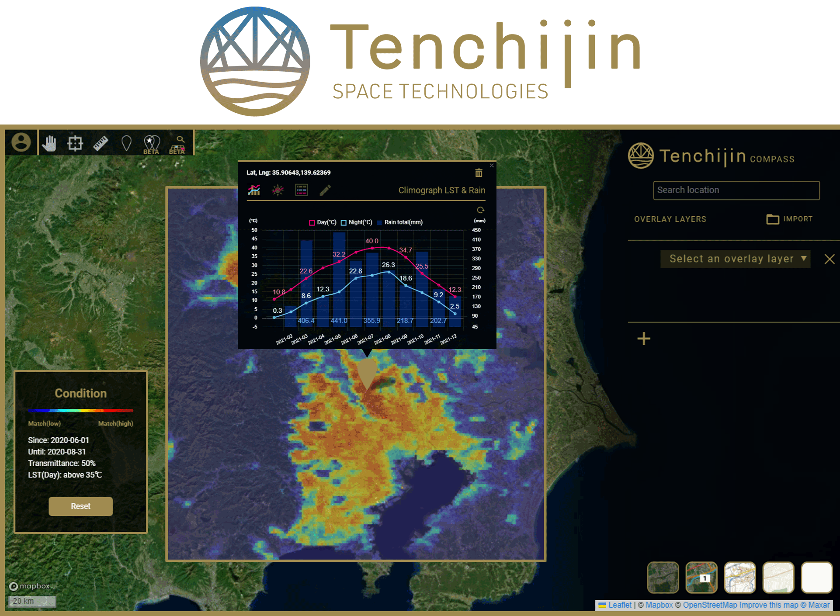Choose the street map basemap thumbnail
This screenshot has width=840, height=616.
pyautogui.click(x=740, y=577)
